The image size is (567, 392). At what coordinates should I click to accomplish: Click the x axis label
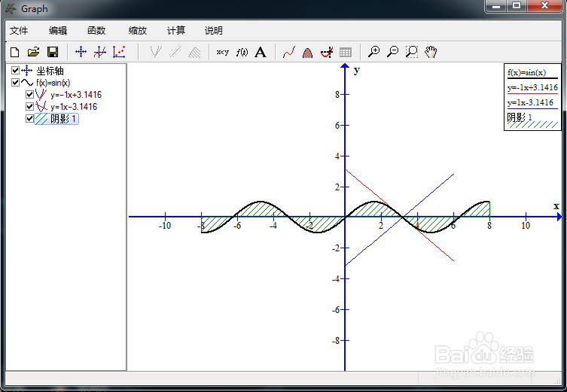(556, 206)
